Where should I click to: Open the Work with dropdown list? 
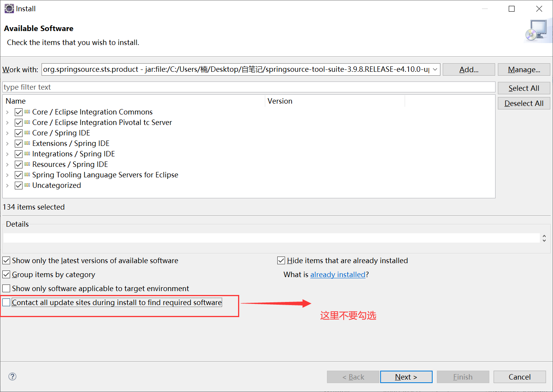click(x=435, y=69)
